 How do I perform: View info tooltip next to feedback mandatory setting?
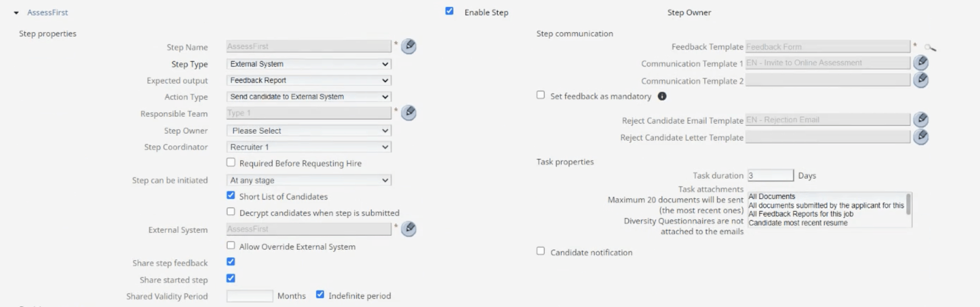tap(662, 96)
